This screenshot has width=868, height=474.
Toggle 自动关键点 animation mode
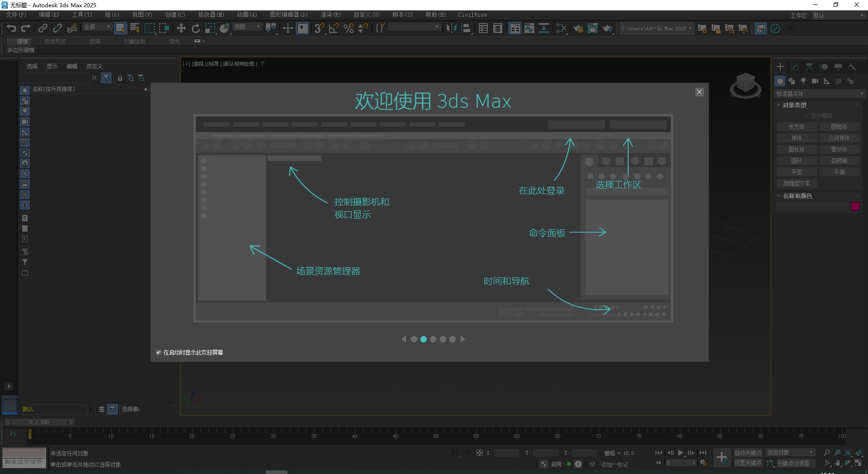(747, 452)
